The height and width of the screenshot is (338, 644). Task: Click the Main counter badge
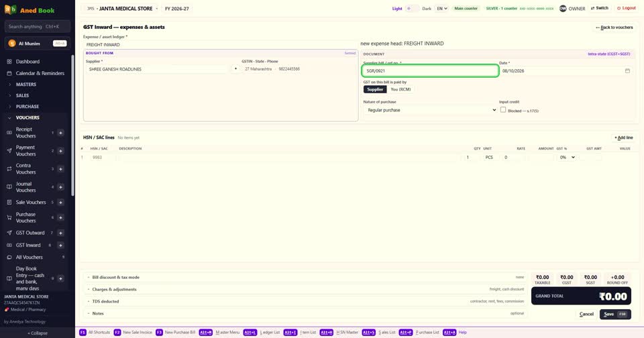point(466,9)
